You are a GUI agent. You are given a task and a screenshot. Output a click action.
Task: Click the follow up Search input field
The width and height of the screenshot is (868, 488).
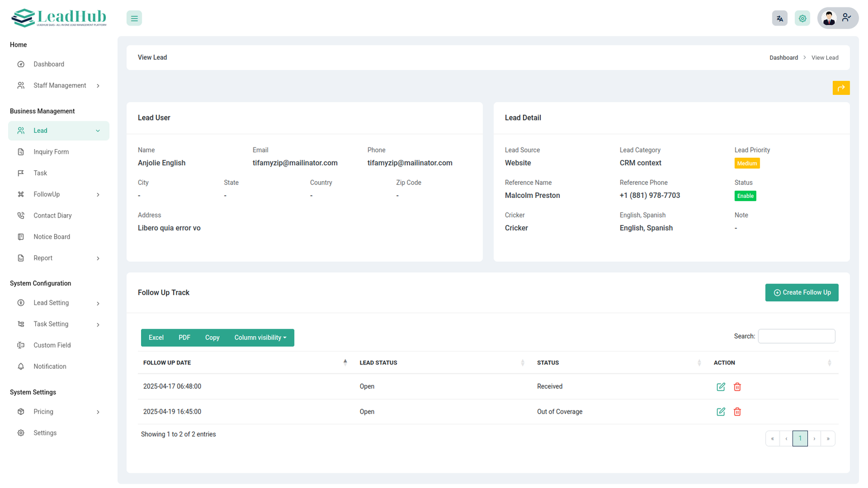tap(796, 336)
